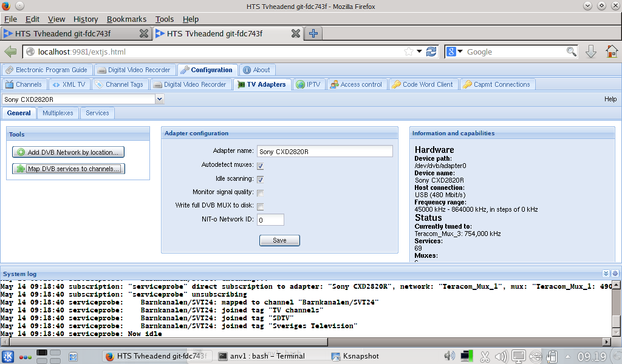The height and width of the screenshot is (364, 622).
Task: Switch to the Services tab
Action: click(x=97, y=113)
